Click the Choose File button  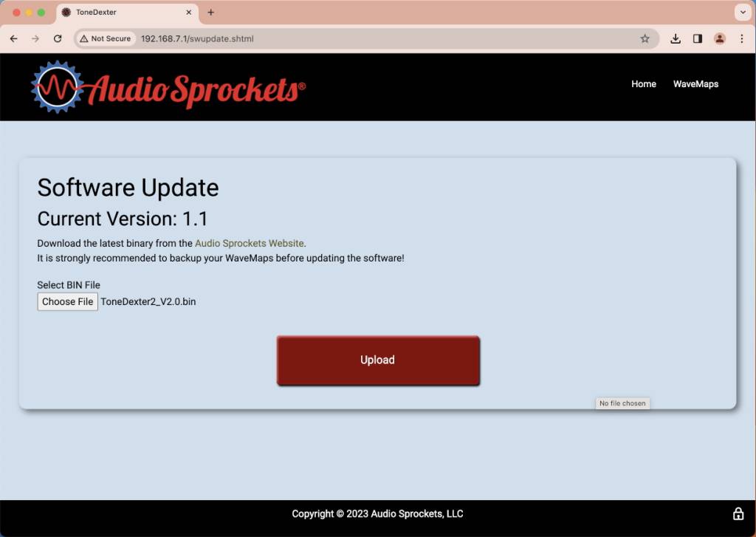(67, 301)
